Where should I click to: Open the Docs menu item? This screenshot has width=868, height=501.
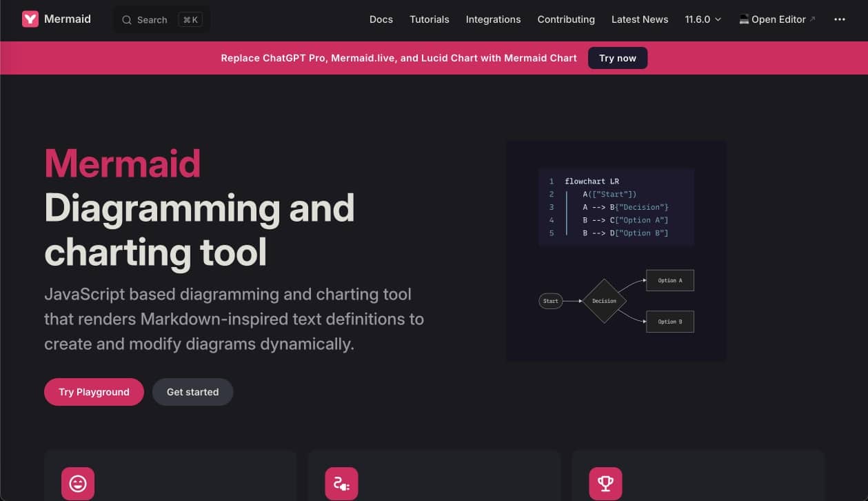[381, 19]
